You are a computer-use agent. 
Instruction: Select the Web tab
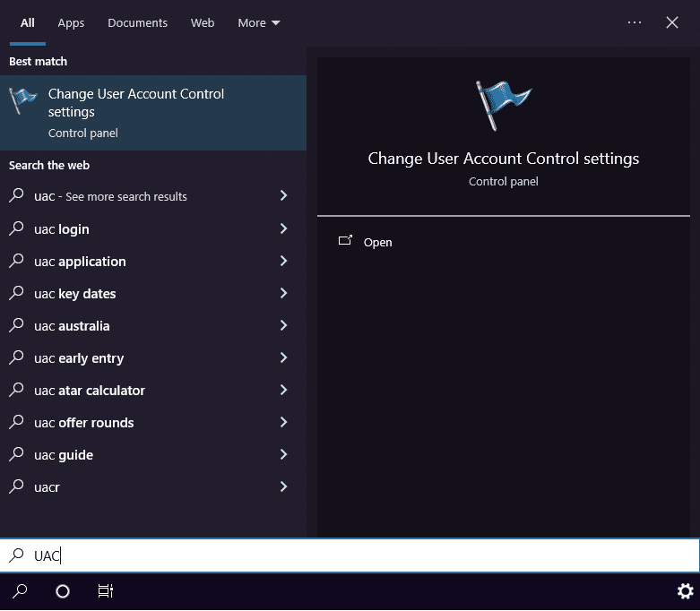pos(203,22)
